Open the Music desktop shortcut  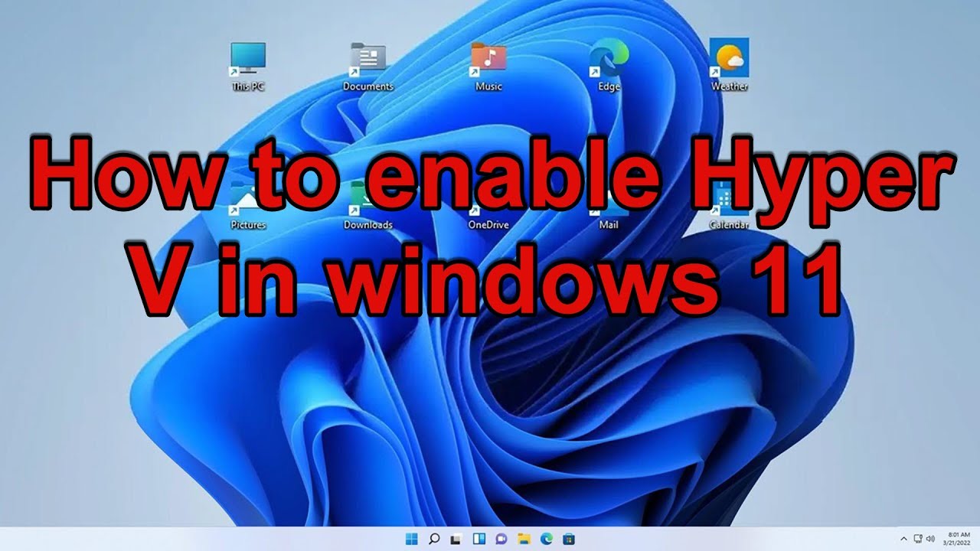click(488, 66)
